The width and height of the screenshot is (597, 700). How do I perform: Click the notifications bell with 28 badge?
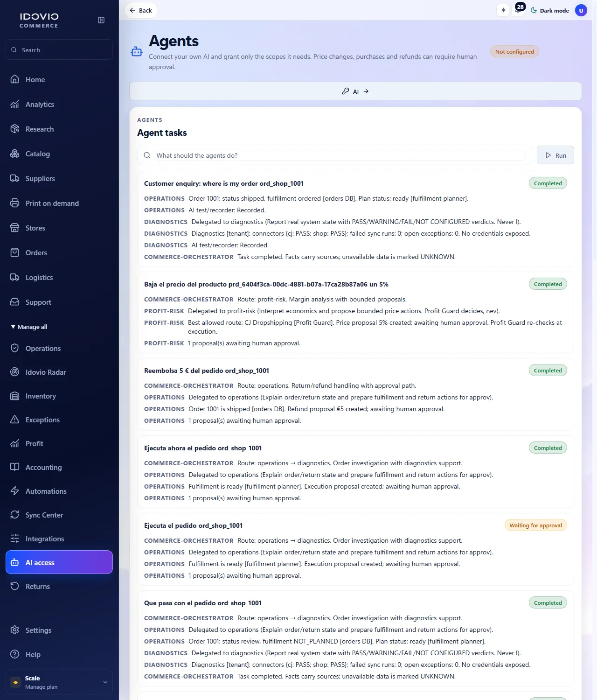tap(518, 10)
